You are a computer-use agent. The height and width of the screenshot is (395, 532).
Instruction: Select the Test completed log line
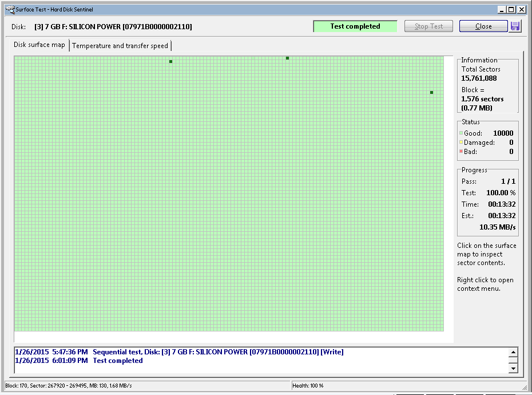[117, 361]
